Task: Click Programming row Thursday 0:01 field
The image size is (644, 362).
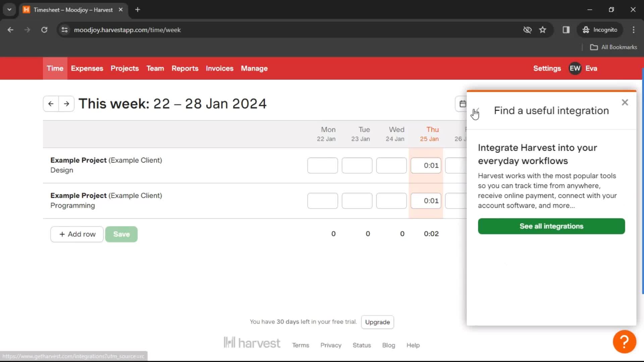Action: click(426, 201)
